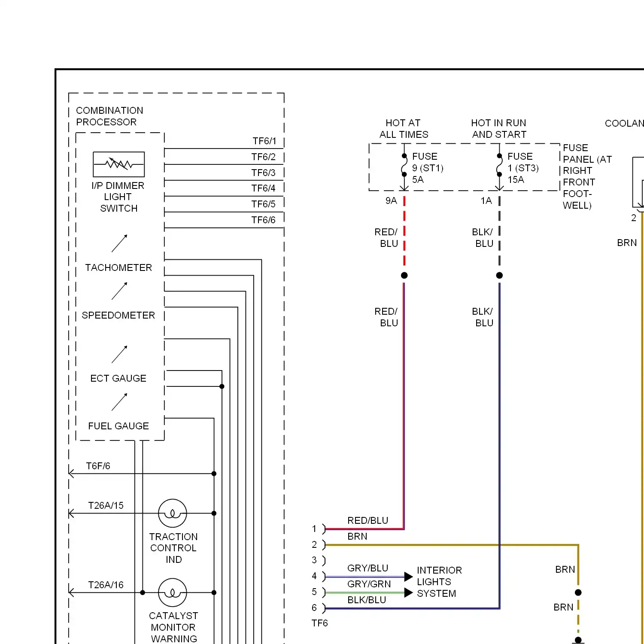Click the GRY/BLU wire label
Image resolution: width=644 pixels, height=644 pixels.
point(368,568)
